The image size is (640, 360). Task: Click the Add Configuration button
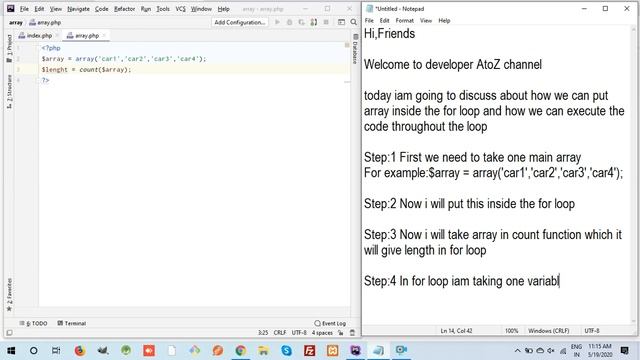(240, 22)
